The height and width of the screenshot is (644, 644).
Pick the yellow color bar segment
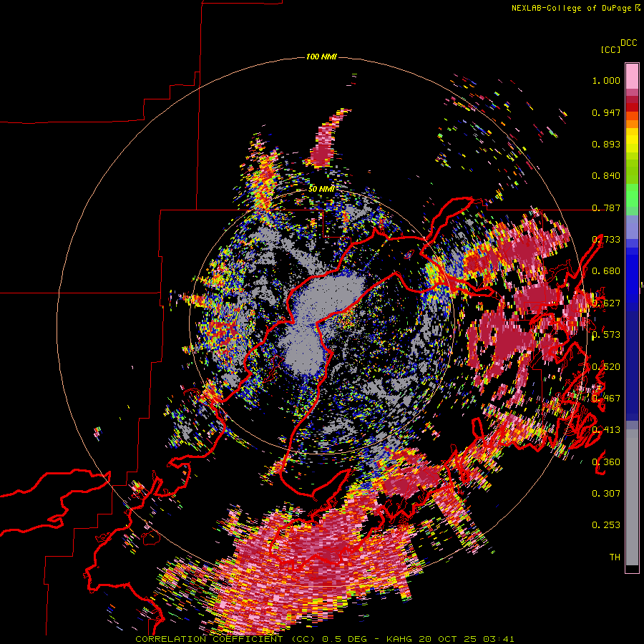[632, 140]
